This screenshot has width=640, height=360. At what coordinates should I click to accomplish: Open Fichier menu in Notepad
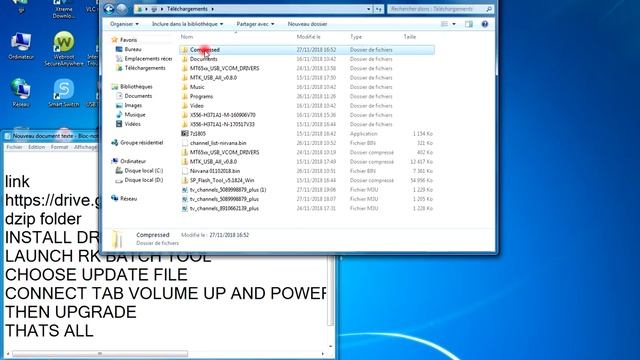(14, 147)
